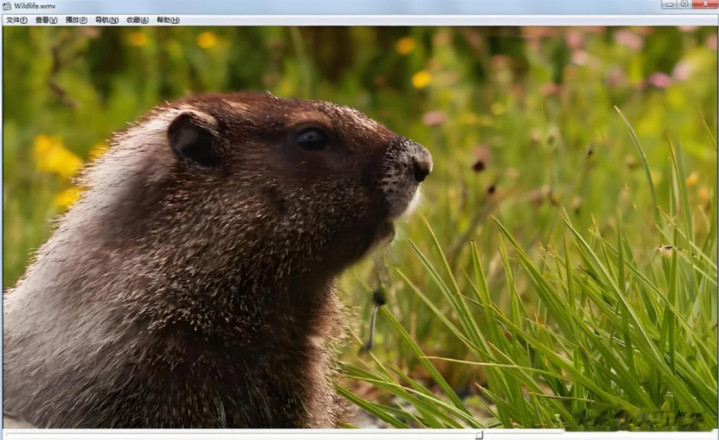The image size is (719, 440).
Task: Open the 帮助(H) help menu
Action: click(167, 19)
